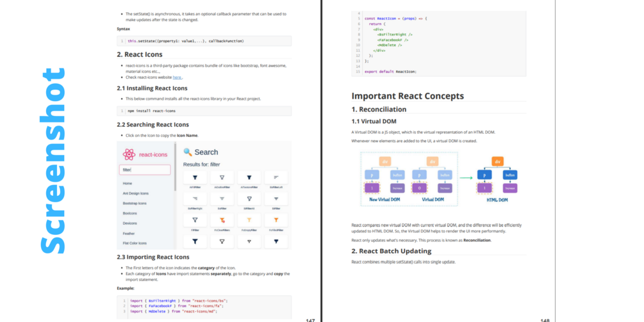Click the '2.1 Installing React Icons' heading

[x=152, y=88]
